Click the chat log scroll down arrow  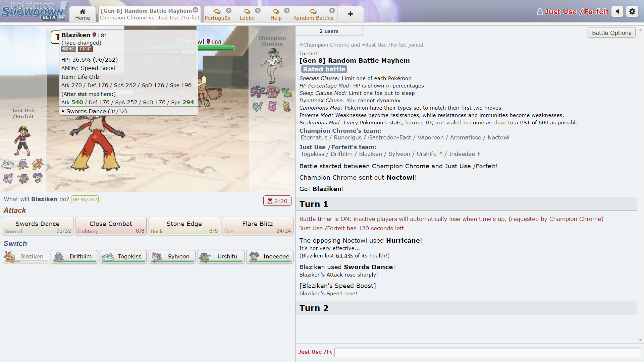pos(640,340)
